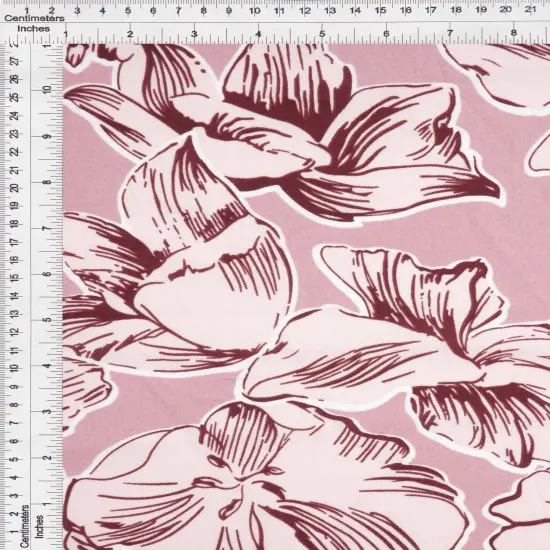Viewport: 550px width, 550px height.
Task: Select the '21' mark on the top centimeter ruler
Action: 530,10
